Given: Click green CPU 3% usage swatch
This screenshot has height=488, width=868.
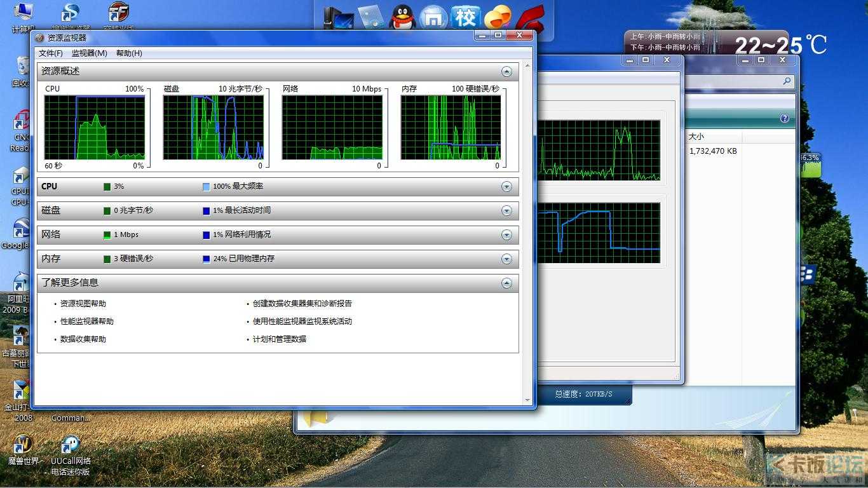Looking at the screenshot, I should (107, 187).
